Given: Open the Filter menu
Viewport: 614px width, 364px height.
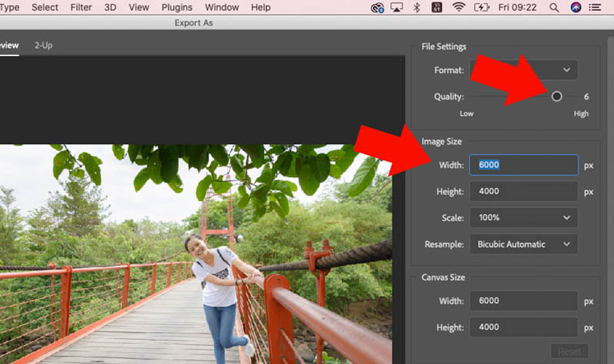Looking at the screenshot, I should 81,7.
